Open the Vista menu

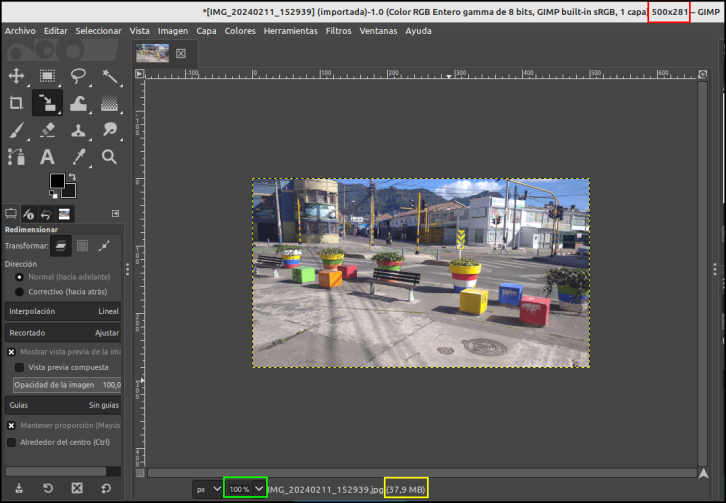pos(139,31)
